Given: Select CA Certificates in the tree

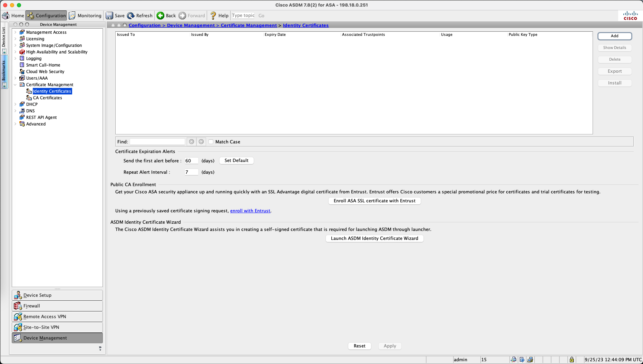Looking at the screenshot, I should 47,98.
